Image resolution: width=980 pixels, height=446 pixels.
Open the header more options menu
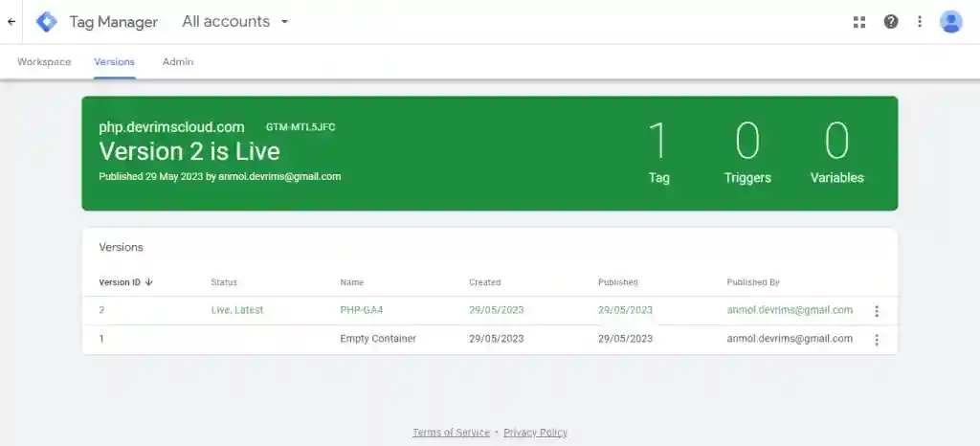(x=920, y=22)
